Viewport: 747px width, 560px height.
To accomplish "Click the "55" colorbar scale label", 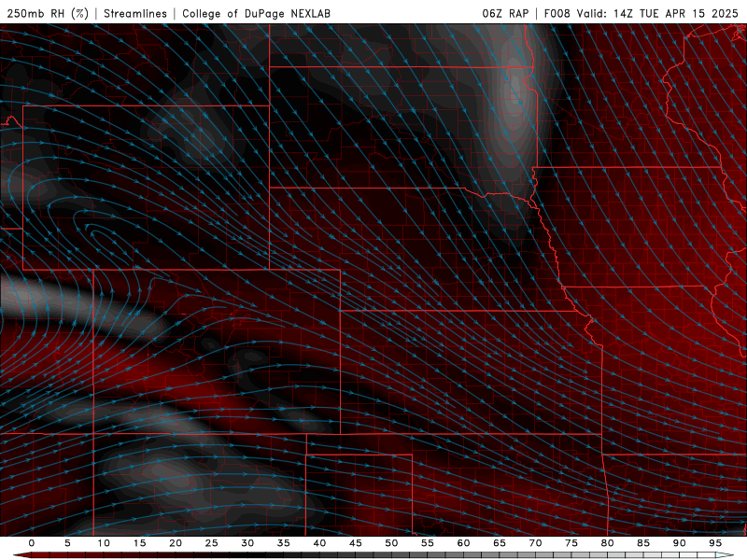I will pos(428,543).
